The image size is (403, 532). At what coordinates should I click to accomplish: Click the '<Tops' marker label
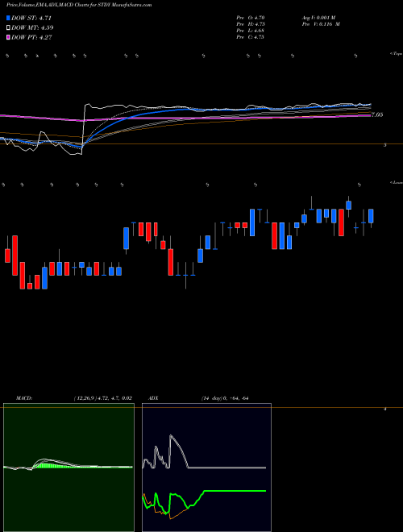397,54
